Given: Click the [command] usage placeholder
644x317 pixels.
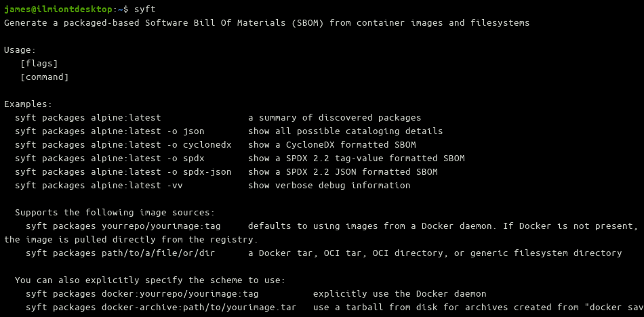Looking at the screenshot, I should (44, 77).
